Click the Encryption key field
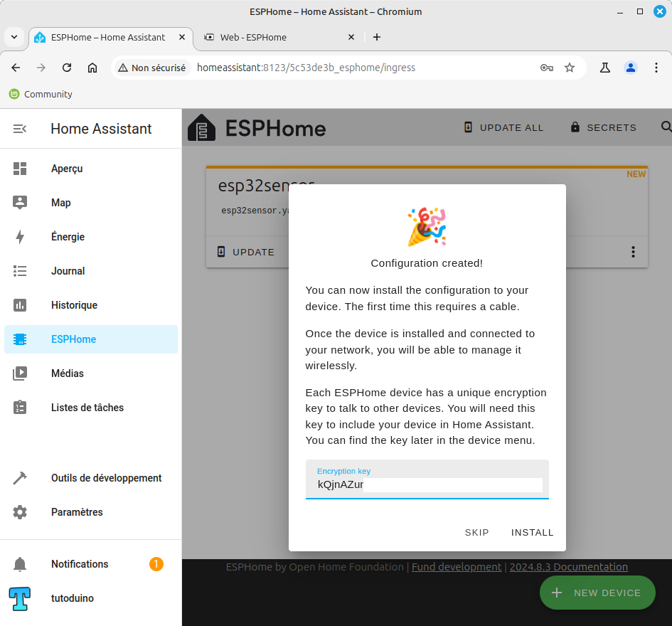The image size is (672, 626). pyautogui.click(x=427, y=479)
